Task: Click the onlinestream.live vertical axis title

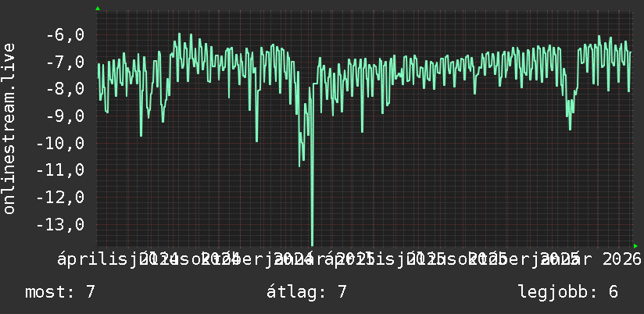Action: [x=9, y=128]
